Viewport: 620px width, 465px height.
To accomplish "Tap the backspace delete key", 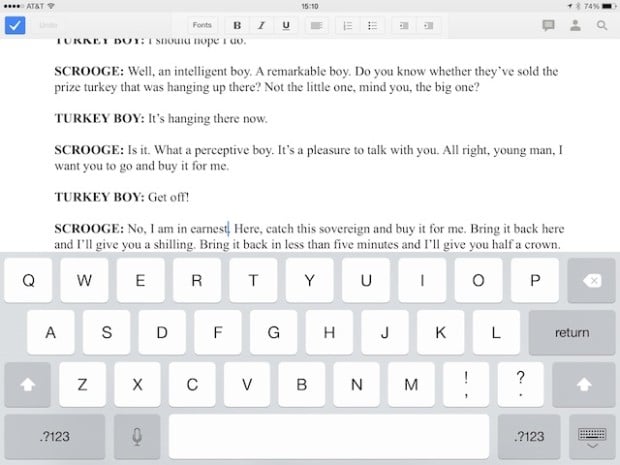I will (x=592, y=281).
